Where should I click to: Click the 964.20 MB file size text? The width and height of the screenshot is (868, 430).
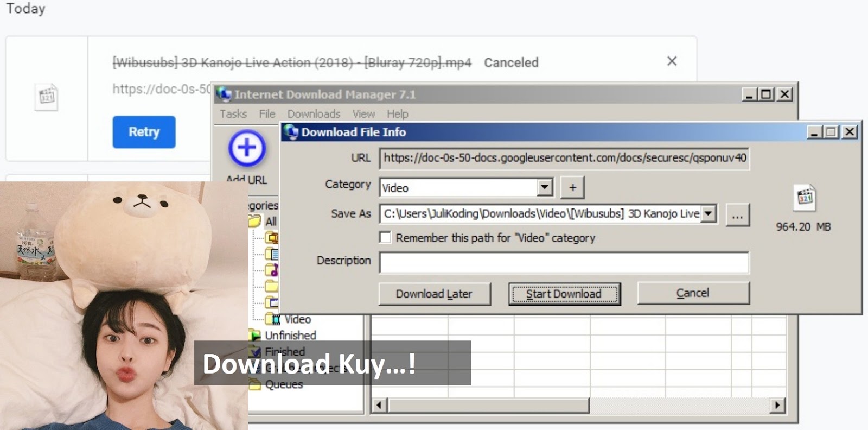(x=803, y=227)
